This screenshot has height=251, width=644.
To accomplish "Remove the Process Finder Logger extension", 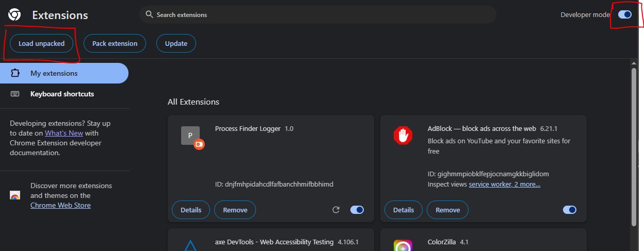I will click(x=235, y=210).
